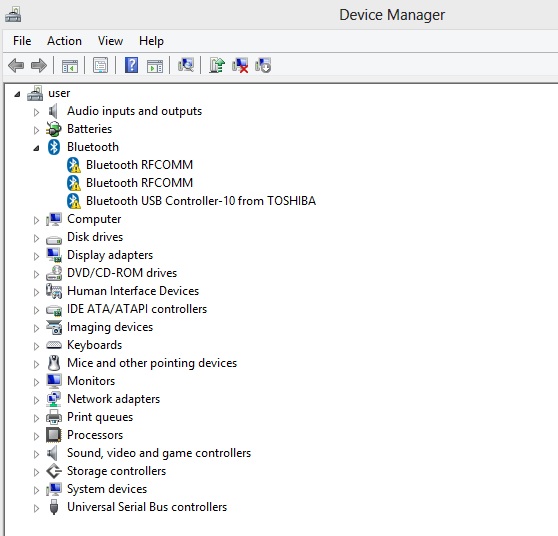Expand the Batteries arrow
Screen dimensions: 558x536
36,130
